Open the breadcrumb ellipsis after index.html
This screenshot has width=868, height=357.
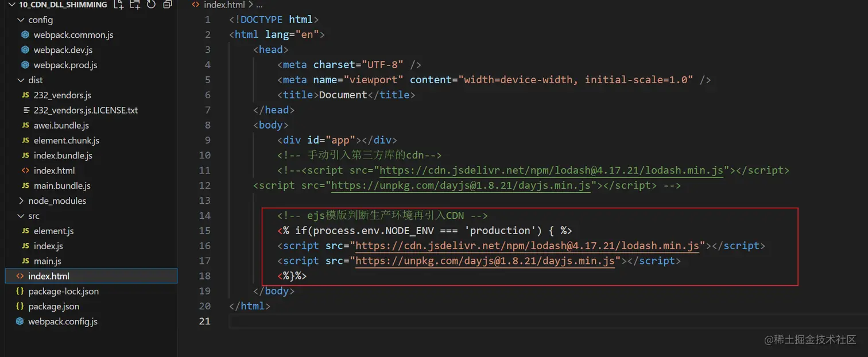click(x=260, y=5)
